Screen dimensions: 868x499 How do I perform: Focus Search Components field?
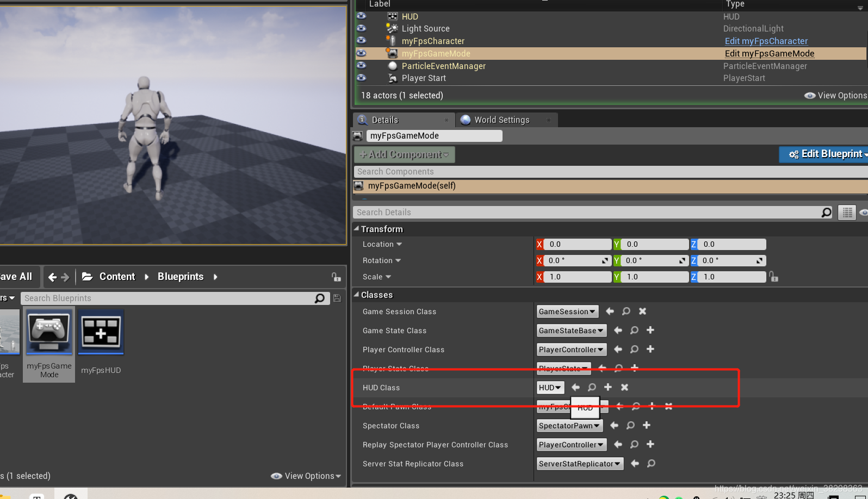[610, 172]
